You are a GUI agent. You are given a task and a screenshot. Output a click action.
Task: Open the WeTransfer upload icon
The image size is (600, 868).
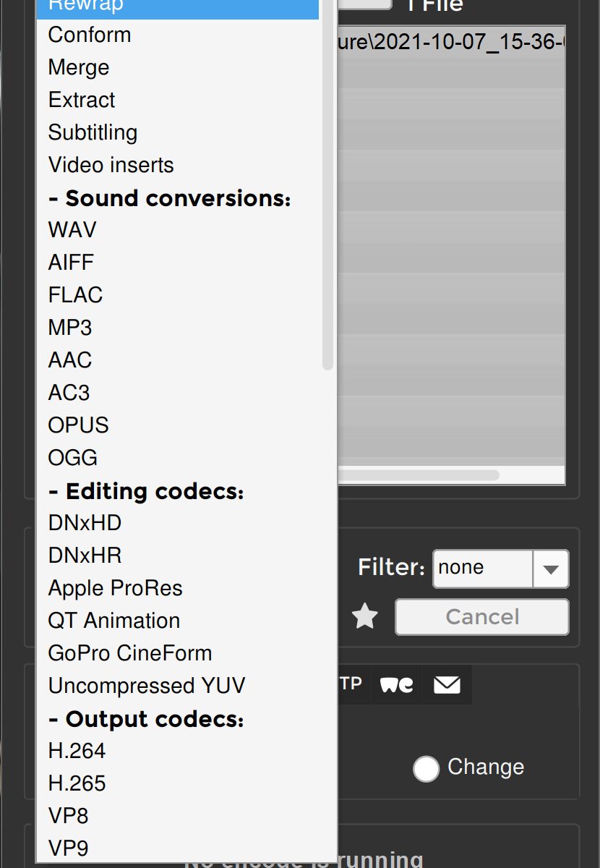pos(397,684)
